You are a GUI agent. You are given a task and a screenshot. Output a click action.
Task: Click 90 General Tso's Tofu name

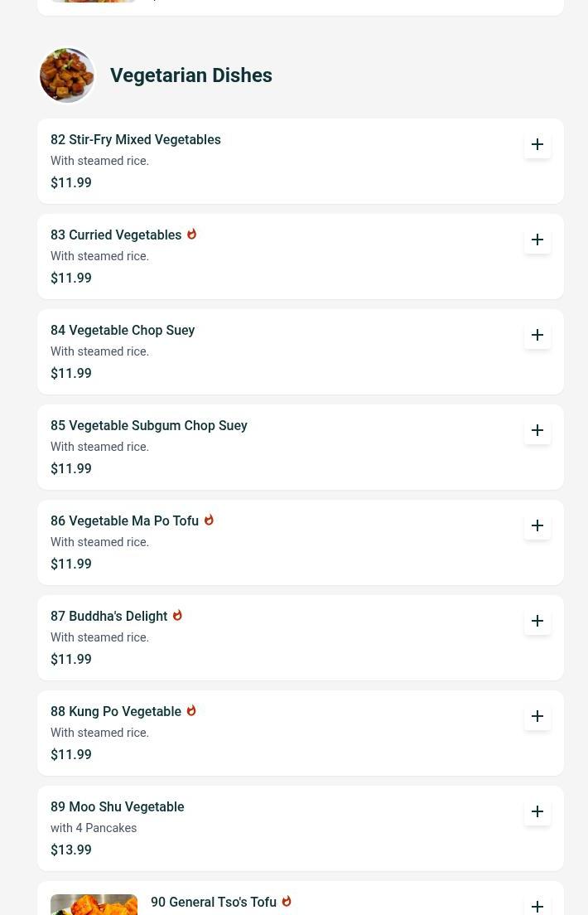coord(214,903)
